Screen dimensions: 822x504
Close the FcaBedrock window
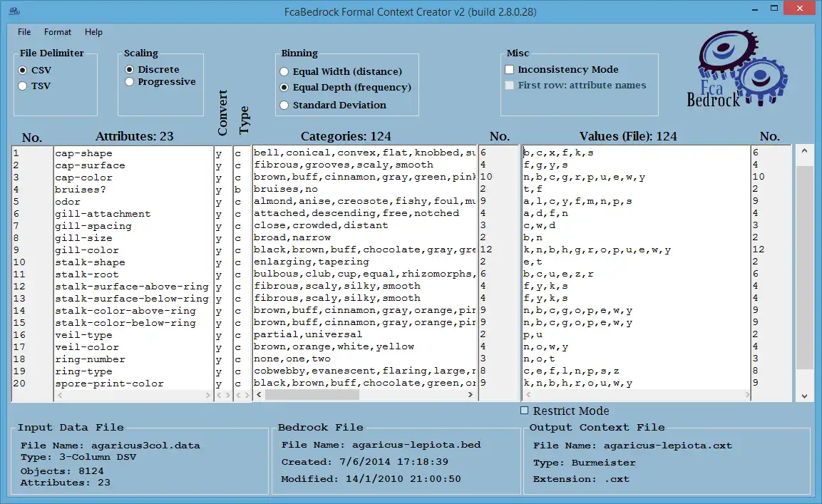coord(800,8)
